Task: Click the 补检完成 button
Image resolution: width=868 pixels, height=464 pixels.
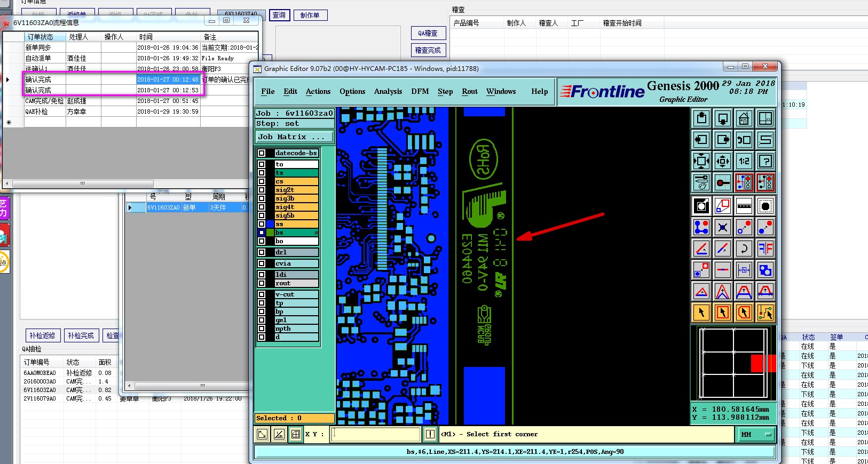Action: point(81,335)
